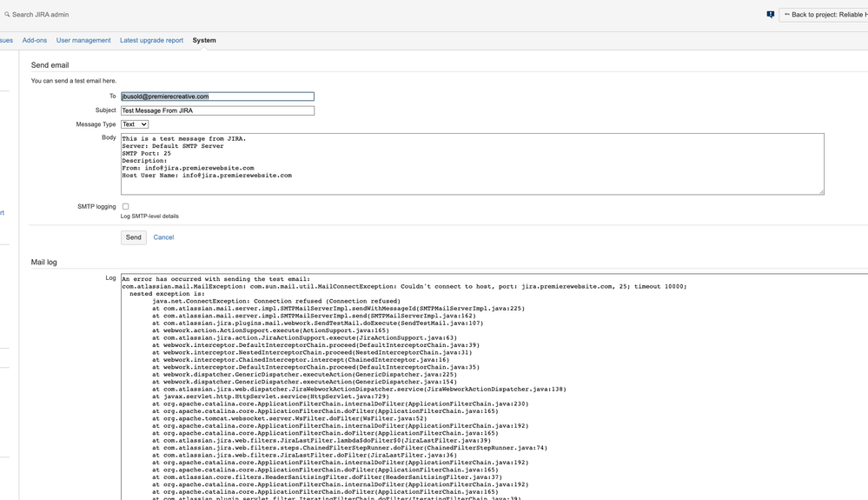Click the Back to project button
The width and height of the screenshot is (868, 500).
coord(825,15)
